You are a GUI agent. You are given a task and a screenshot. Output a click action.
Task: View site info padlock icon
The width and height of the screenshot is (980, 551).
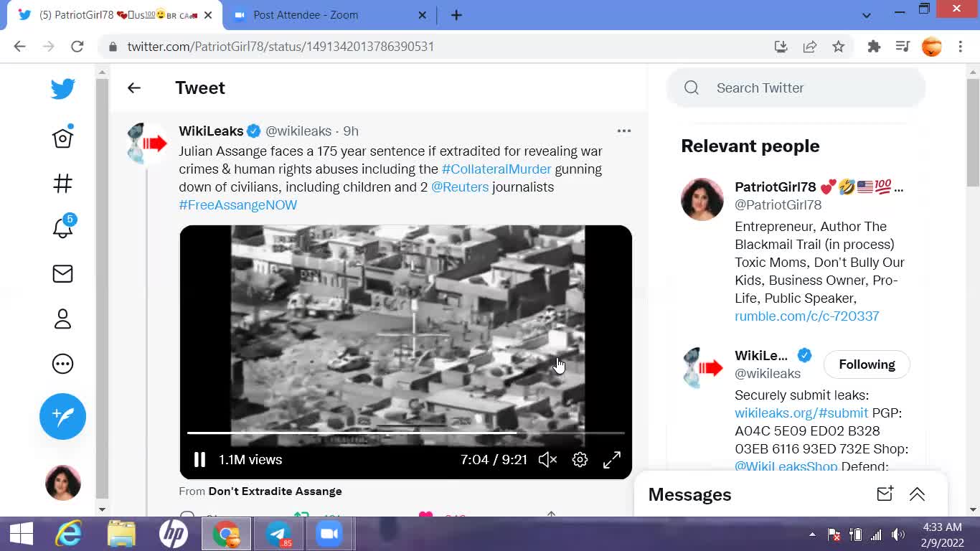(113, 47)
